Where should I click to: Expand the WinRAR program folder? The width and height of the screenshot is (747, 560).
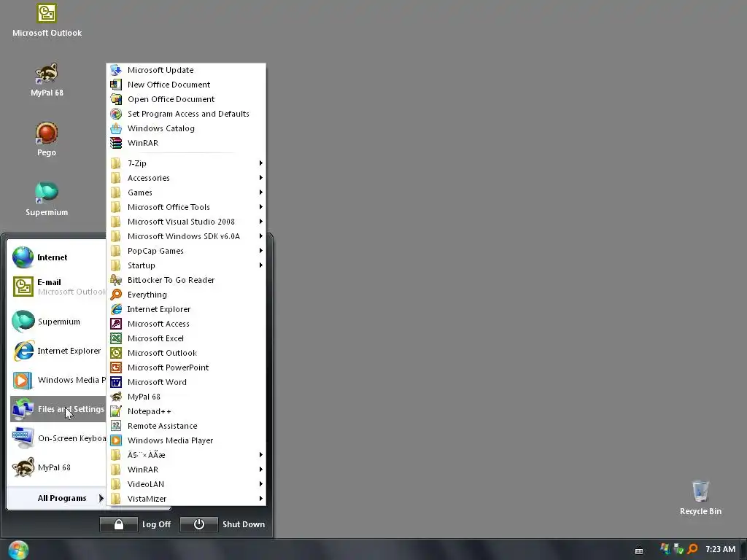pyautogui.click(x=186, y=470)
